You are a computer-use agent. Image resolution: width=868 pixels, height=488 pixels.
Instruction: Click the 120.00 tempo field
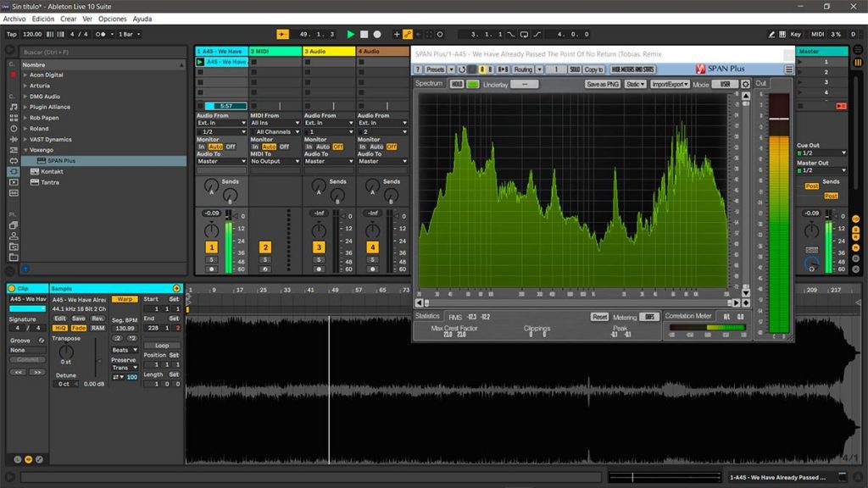[32, 34]
